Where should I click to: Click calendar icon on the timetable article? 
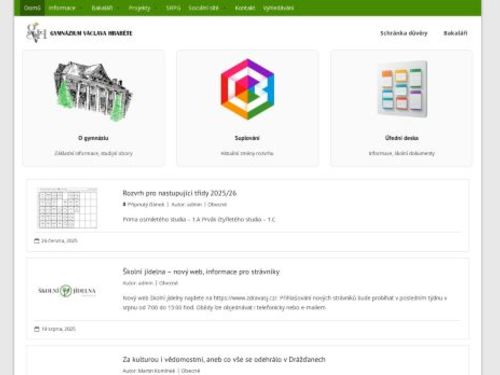click(37, 241)
